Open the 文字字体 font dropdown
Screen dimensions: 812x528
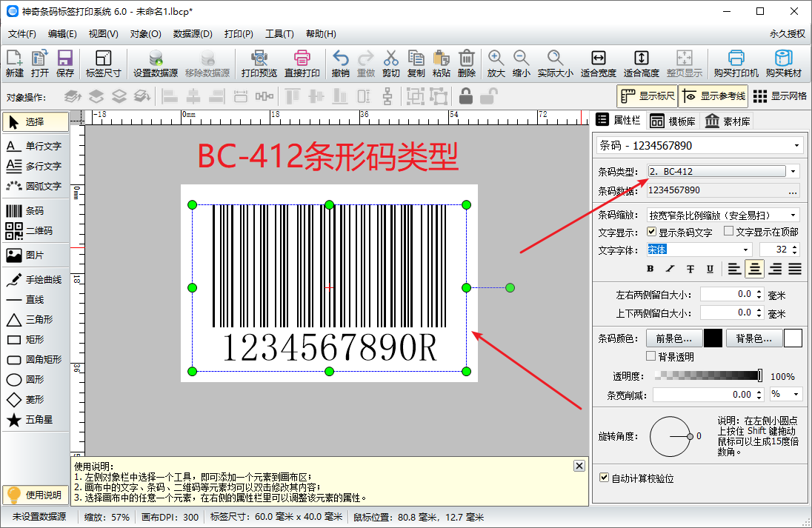(x=746, y=250)
